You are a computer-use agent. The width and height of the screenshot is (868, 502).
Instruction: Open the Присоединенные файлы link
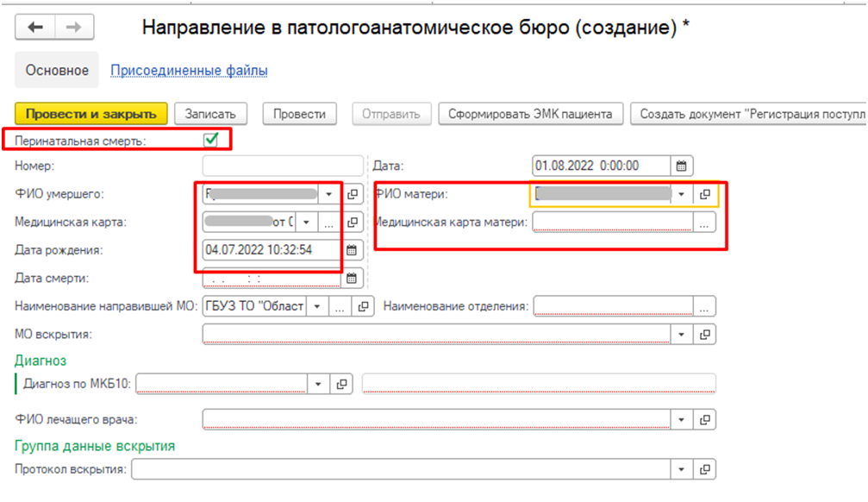tap(189, 70)
